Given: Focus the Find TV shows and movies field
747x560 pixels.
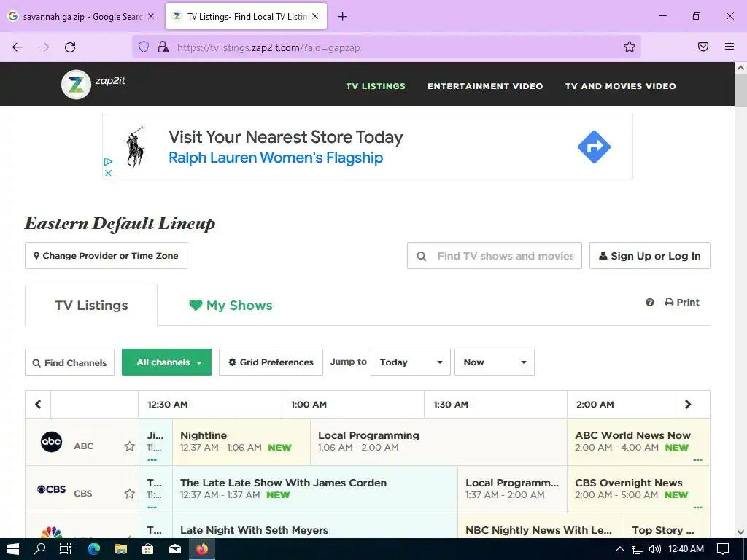Looking at the screenshot, I should click(495, 256).
